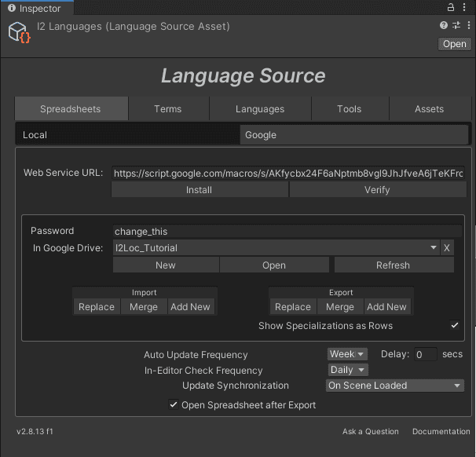The image size is (476, 457).
Task: Switch to the Spreadsheets tab
Action: [71, 108]
